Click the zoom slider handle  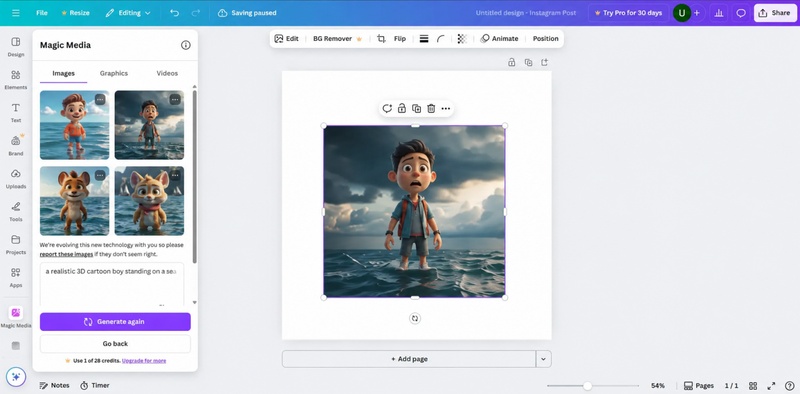pyautogui.click(x=588, y=386)
